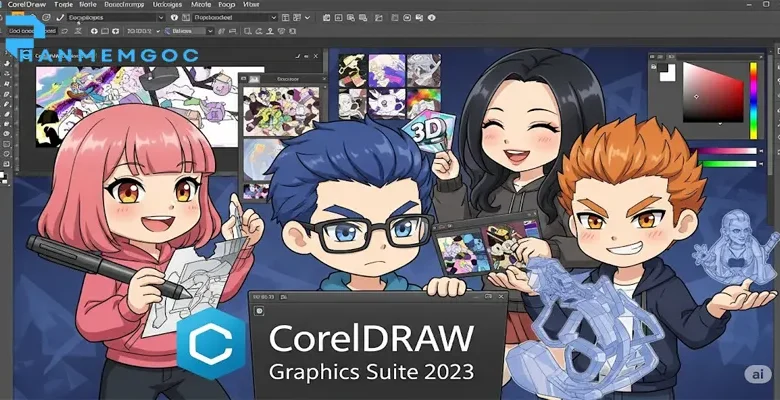780x400 pixels.
Task: Pick a shade in the red color field
Action: 713,92
